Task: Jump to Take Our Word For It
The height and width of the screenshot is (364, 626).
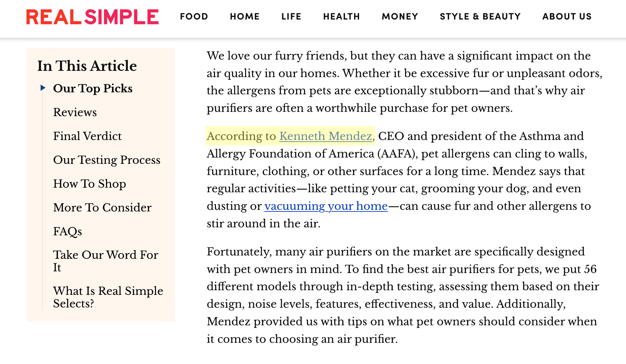Action: tap(106, 261)
